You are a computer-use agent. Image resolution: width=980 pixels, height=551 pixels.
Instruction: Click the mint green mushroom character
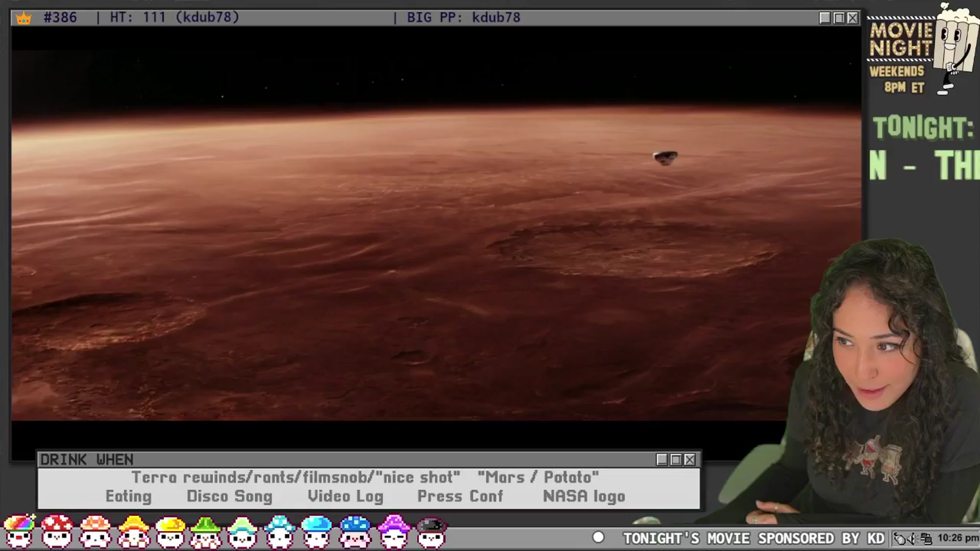click(x=242, y=532)
